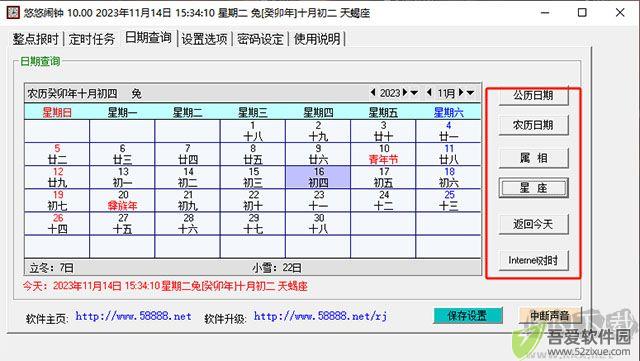Select November 29 十七 in calendar

253,224
